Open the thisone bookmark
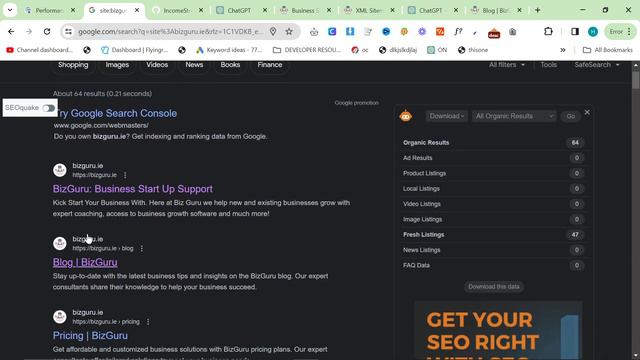The width and height of the screenshot is (640, 360). [473, 50]
